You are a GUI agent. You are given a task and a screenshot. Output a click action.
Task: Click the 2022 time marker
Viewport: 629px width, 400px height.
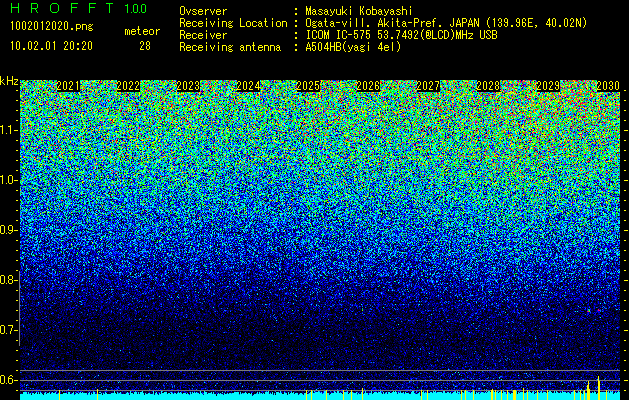[x=128, y=86]
